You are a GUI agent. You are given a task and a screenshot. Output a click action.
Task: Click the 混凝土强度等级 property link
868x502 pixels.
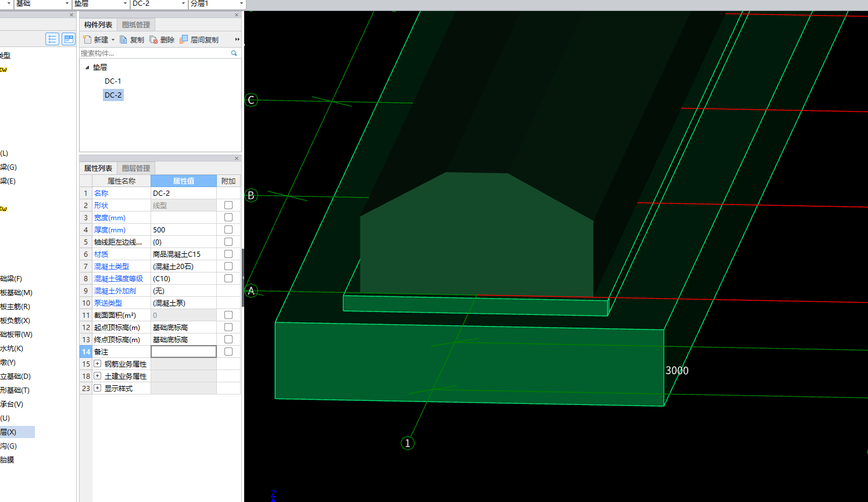click(x=119, y=278)
